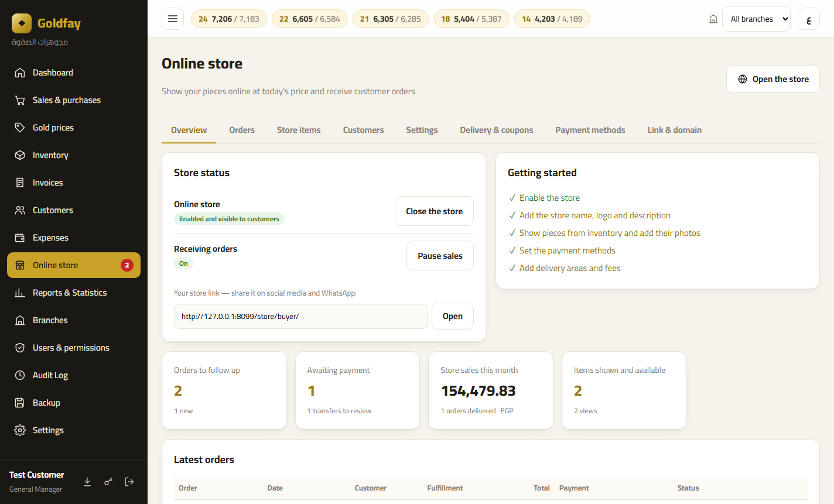Open Dashboard from the sidebar

(74, 73)
